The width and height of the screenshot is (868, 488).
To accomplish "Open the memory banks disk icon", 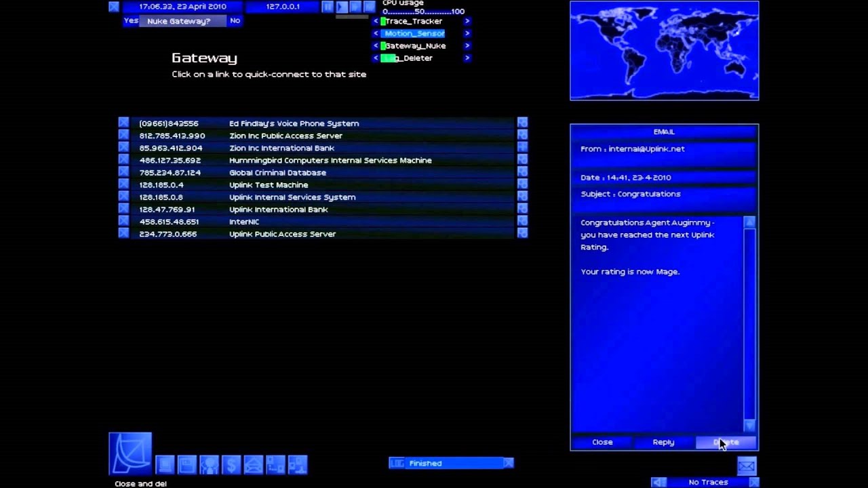I will tap(186, 464).
